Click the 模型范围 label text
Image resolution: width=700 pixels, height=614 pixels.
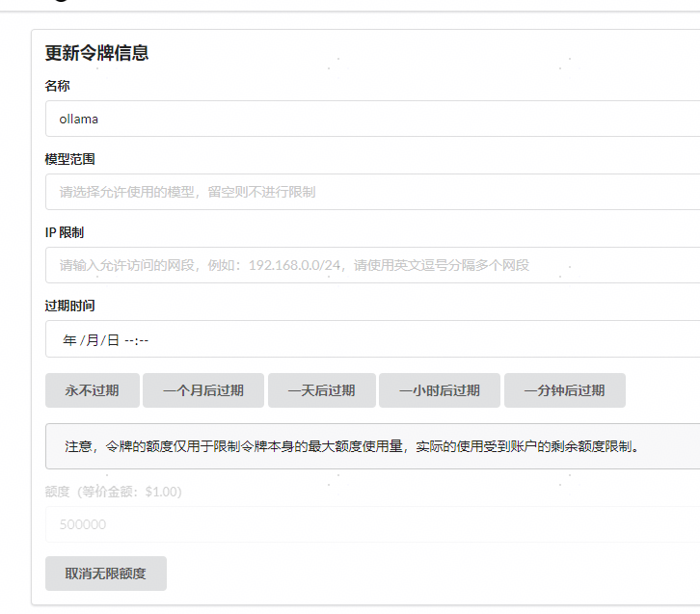[69, 159]
